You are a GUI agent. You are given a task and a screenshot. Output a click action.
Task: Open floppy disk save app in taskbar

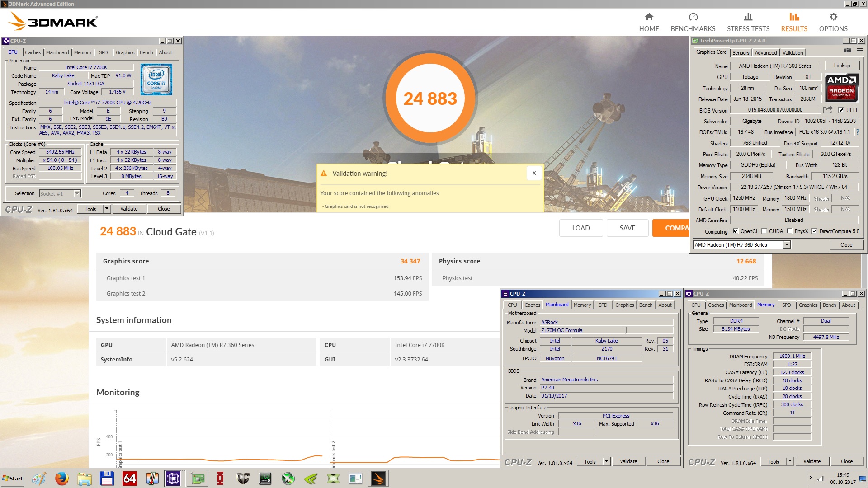click(107, 479)
